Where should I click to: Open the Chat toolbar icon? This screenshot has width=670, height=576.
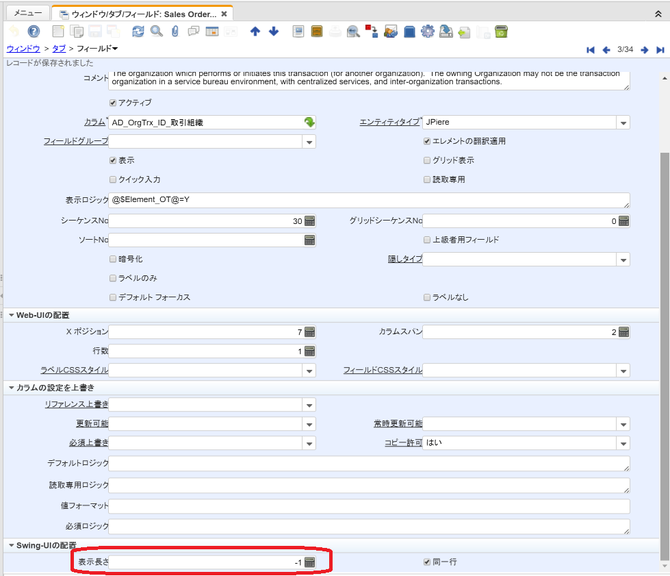coord(194,31)
